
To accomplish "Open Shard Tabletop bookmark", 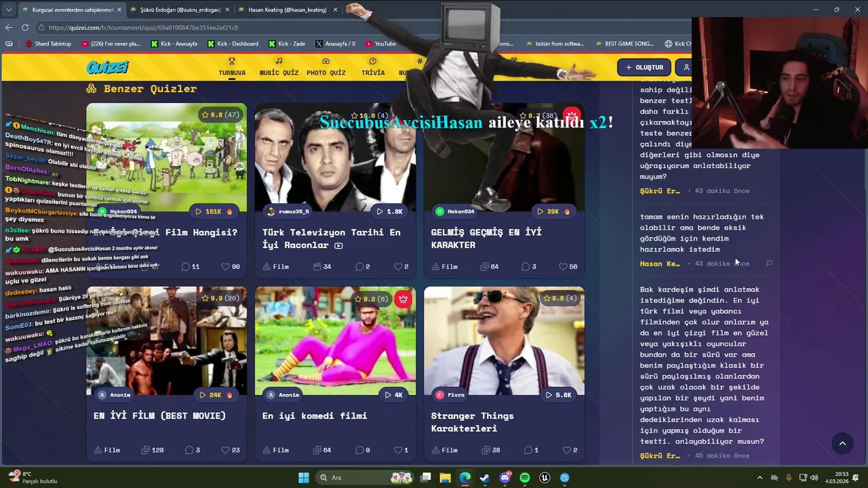I will 48,43.
